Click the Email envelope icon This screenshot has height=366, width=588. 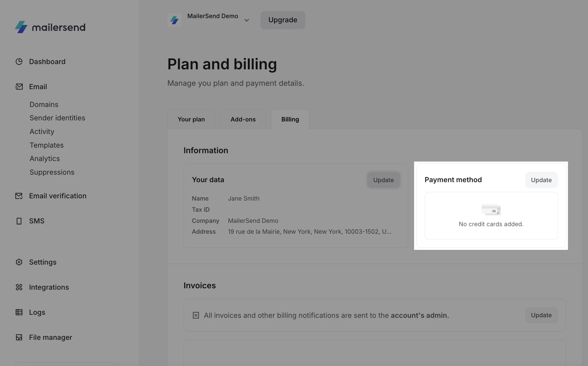[x=19, y=87]
